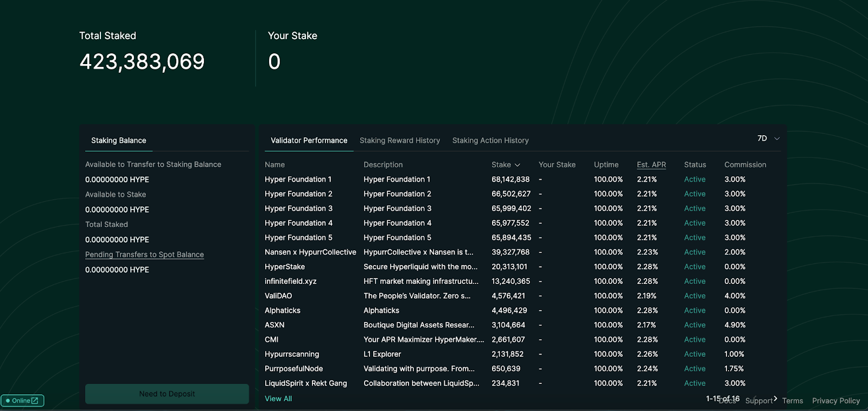Click the Need to Deposit button
The image size is (868, 411).
[167, 394]
